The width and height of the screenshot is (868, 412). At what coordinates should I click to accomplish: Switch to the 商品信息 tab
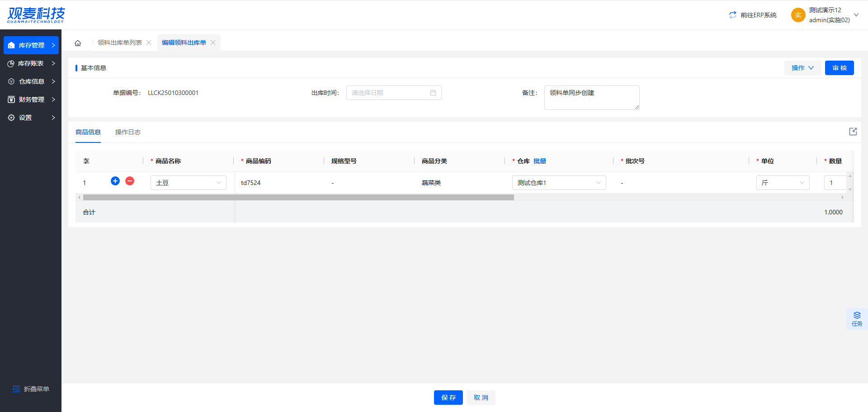pyautogui.click(x=88, y=132)
